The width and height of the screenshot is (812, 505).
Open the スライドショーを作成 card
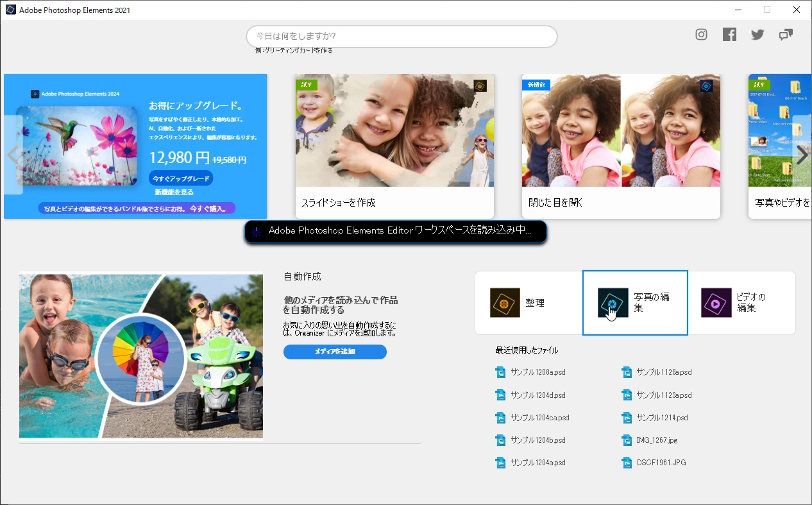coord(394,146)
